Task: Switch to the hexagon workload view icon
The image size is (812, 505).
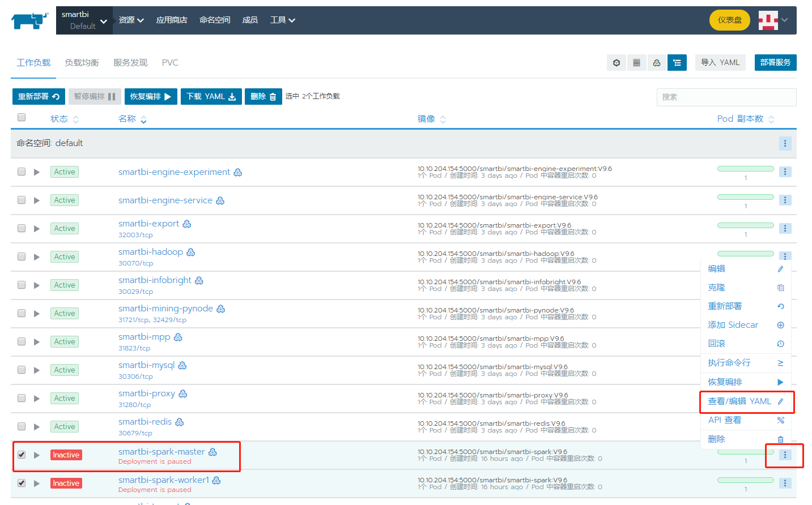Action: 617,63
